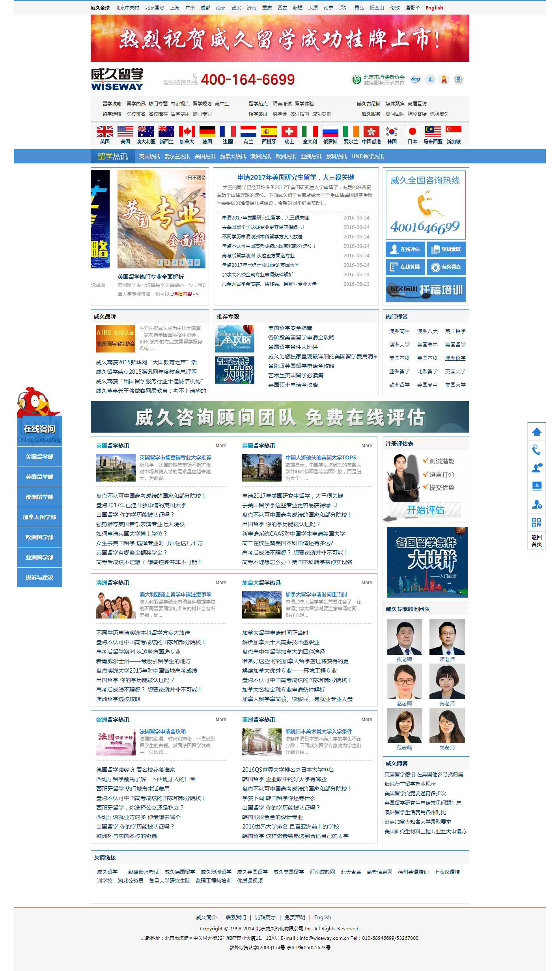The width and height of the screenshot is (560, 971).
Task: Select the Canada flag icon
Action: click(x=187, y=131)
